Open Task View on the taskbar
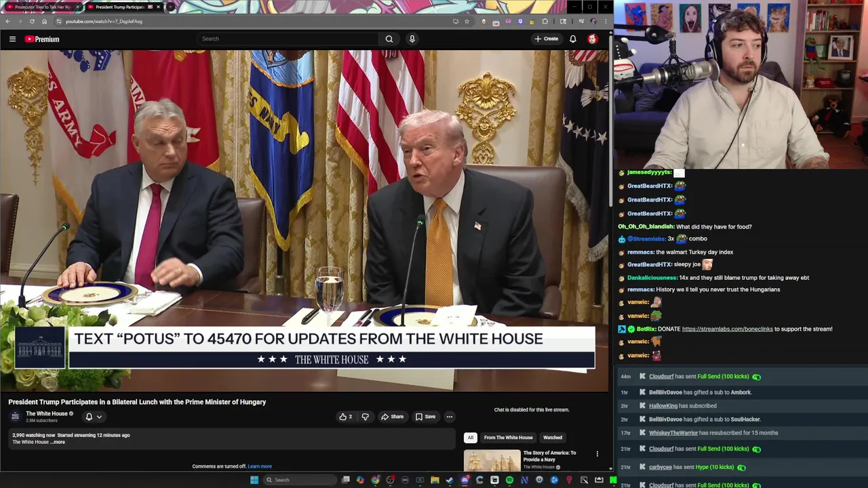868x488 pixels. (x=345, y=480)
